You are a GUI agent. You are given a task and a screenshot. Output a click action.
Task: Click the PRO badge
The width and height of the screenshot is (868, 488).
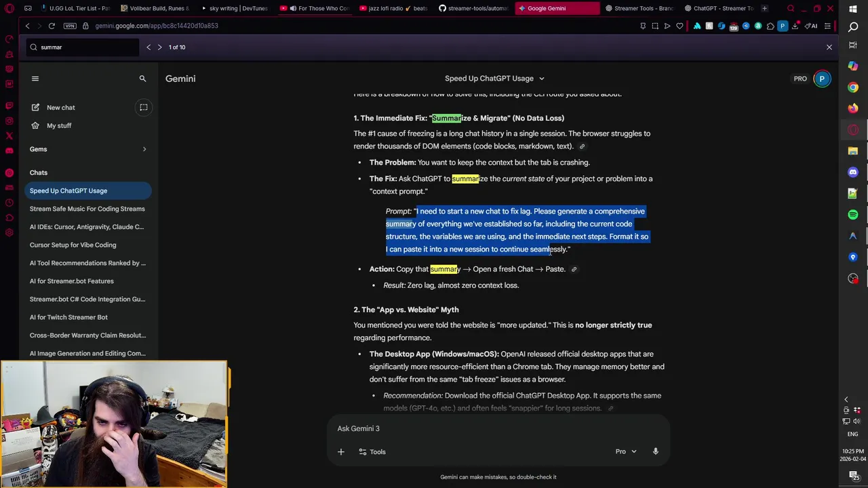click(800, 79)
